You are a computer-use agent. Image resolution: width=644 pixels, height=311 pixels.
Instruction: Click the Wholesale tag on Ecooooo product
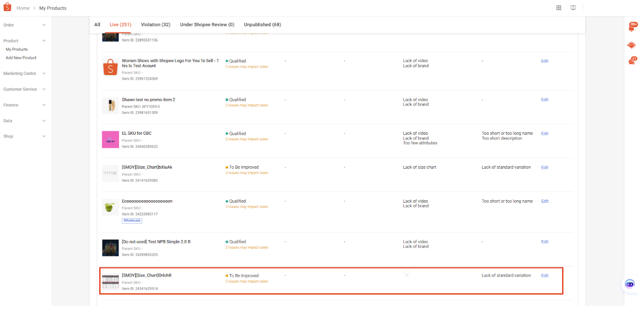click(132, 220)
